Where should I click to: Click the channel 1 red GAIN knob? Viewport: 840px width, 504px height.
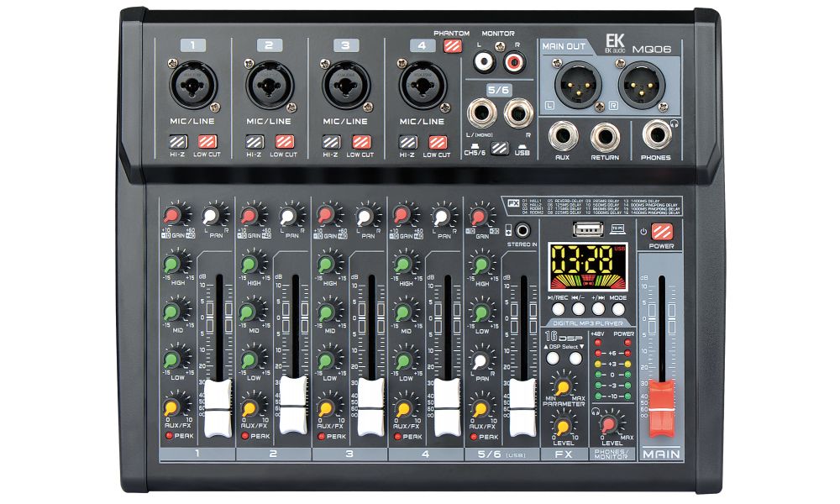tap(171, 216)
